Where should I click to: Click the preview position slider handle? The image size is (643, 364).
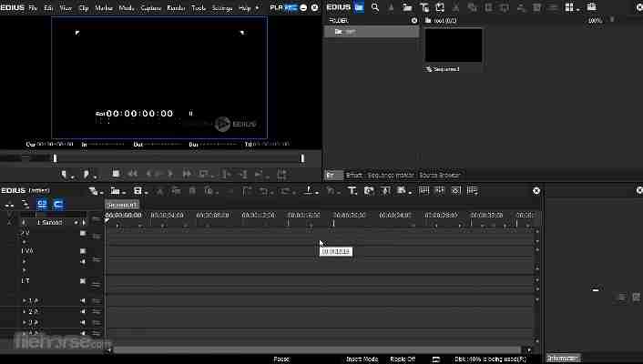(55, 158)
